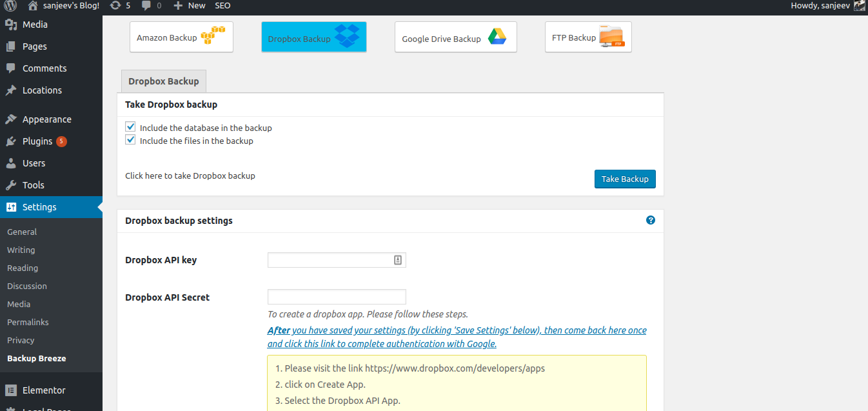Click the Appearance brush icon in sidebar
This screenshot has height=411, width=868.
click(x=11, y=119)
